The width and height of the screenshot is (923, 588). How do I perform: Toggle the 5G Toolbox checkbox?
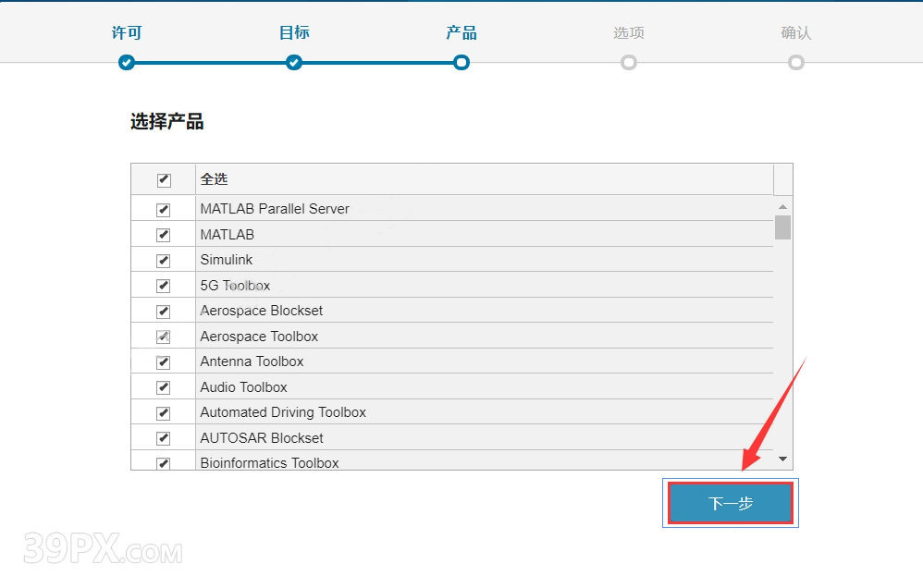[x=163, y=286]
